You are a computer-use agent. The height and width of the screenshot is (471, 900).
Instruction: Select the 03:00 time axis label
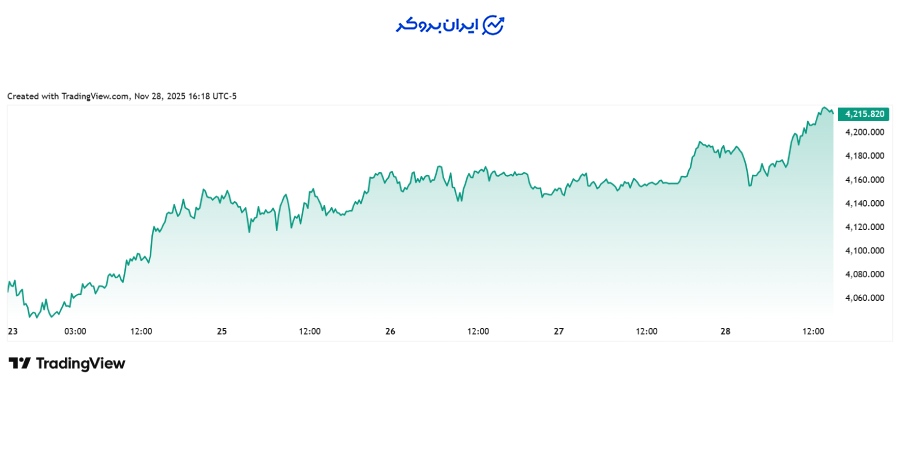point(75,331)
